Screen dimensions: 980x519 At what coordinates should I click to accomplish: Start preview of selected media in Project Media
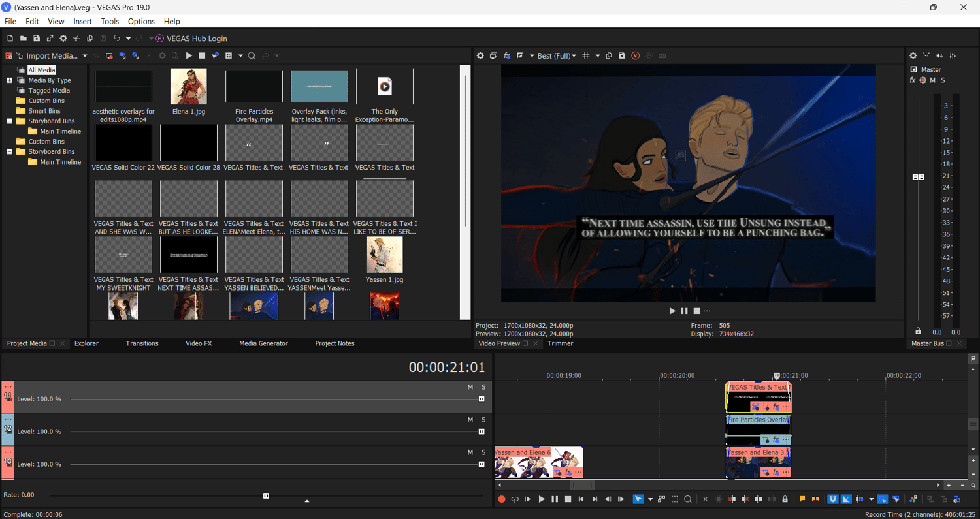tap(189, 56)
